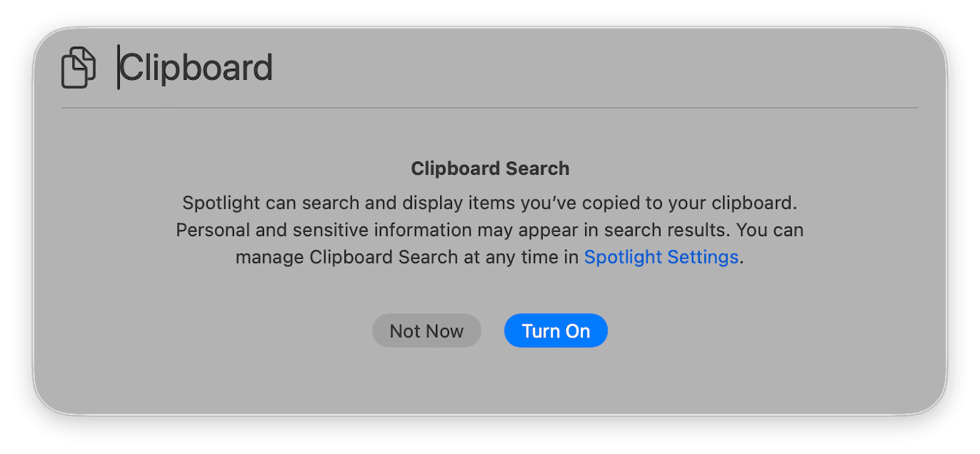Click the Clipboard Search heading
The height and width of the screenshot is (454, 980).
[x=489, y=168]
